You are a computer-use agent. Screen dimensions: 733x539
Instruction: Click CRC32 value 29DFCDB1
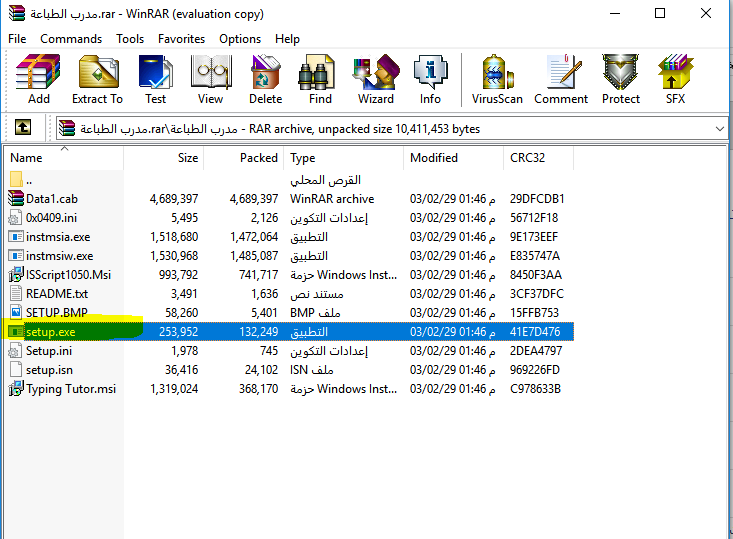[537, 199]
